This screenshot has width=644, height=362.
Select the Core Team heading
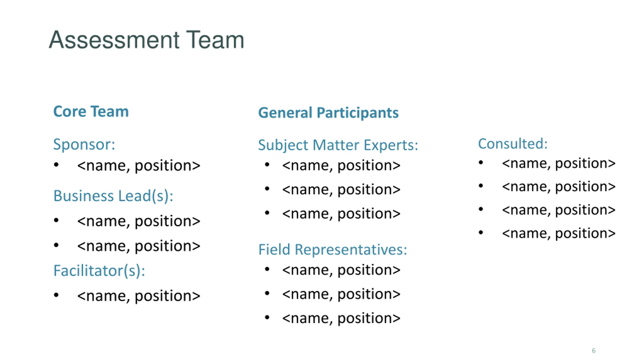point(91,111)
